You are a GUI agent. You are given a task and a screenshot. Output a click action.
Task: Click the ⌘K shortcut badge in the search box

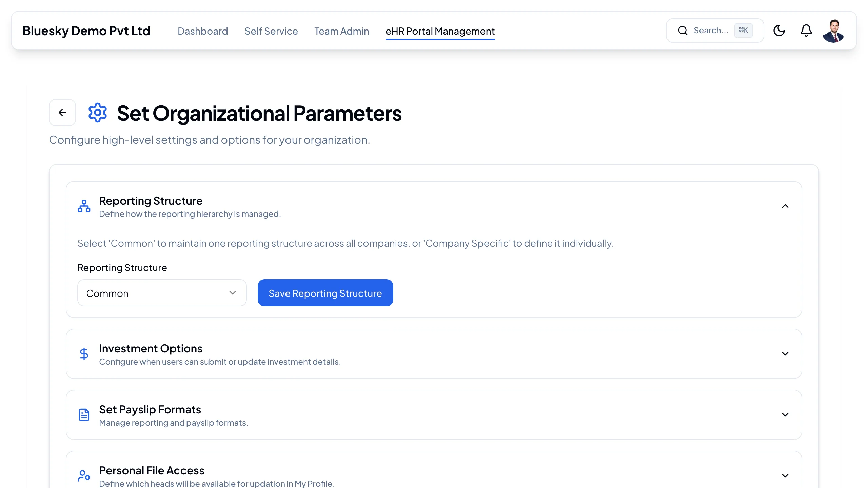(744, 30)
